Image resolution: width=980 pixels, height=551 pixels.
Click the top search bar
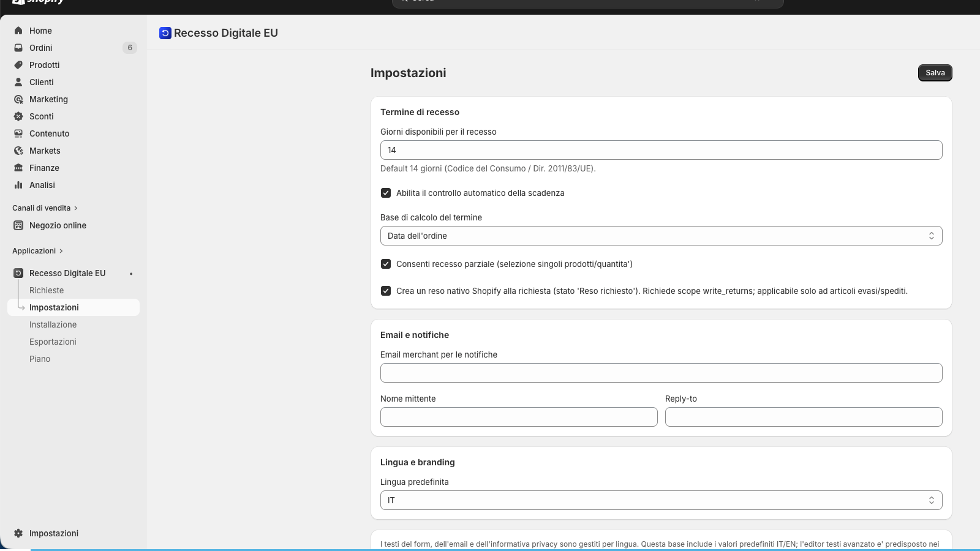pos(588,2)
